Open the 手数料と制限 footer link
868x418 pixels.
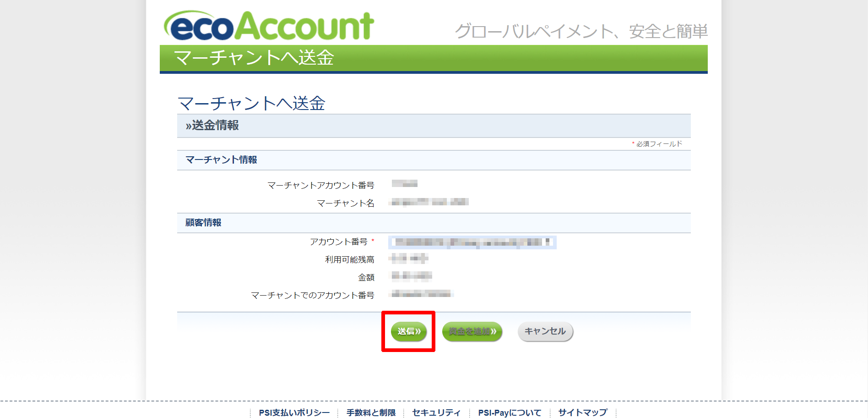(371, 412)
